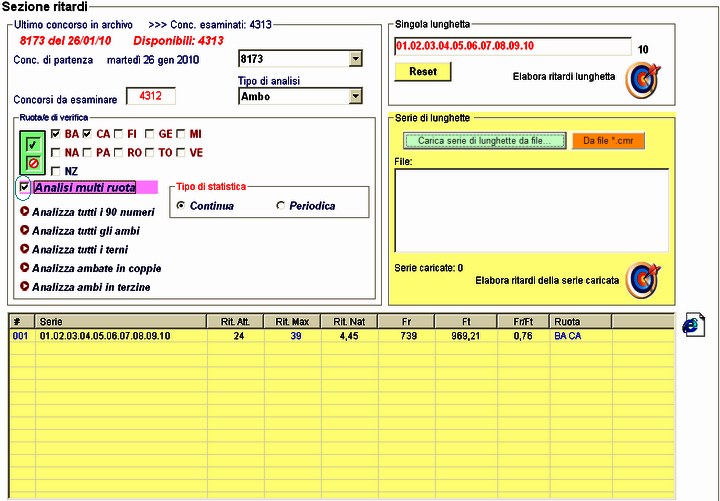Image resolution: width=720 pixels, height=501 pixels.
Task: Click arrow icon for Analizza ambi in terzine
Action: [25, 286]
